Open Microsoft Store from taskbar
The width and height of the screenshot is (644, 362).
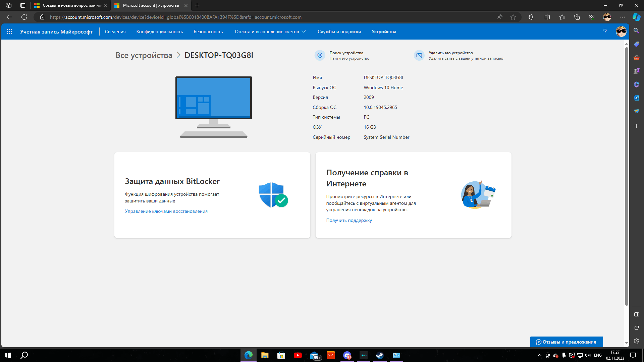click(x=281, y=355)
